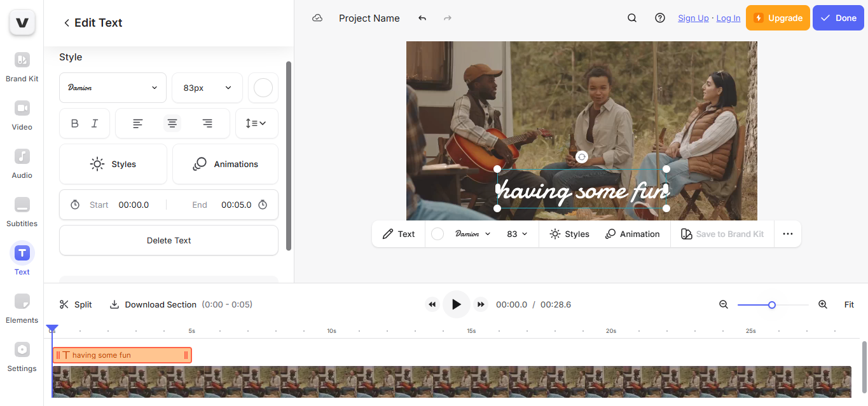
Task: Click the VEED logo icon
Action: pos(22,23)
